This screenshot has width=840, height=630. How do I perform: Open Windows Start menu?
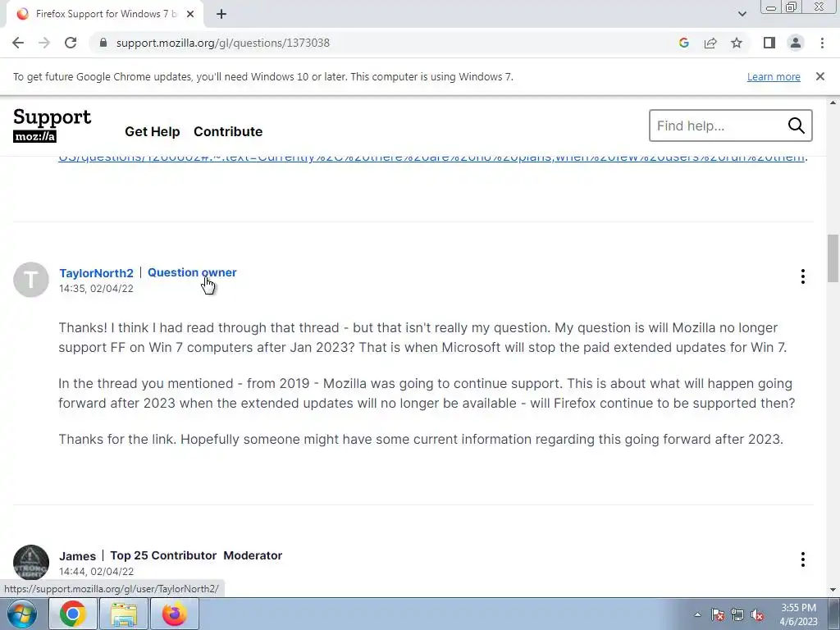(22, 614)
